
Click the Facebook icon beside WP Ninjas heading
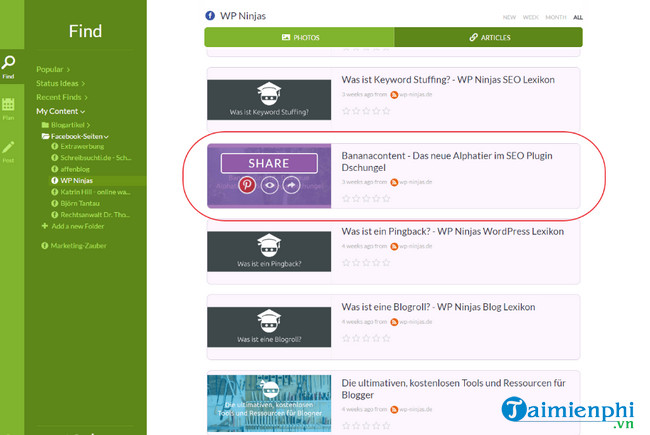click(210, 16)
